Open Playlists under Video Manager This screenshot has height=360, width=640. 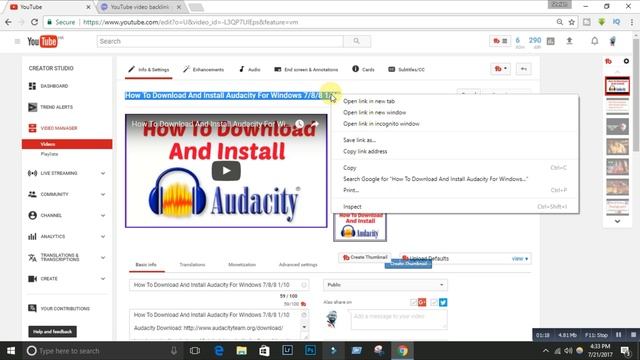(x=49, y=154)
